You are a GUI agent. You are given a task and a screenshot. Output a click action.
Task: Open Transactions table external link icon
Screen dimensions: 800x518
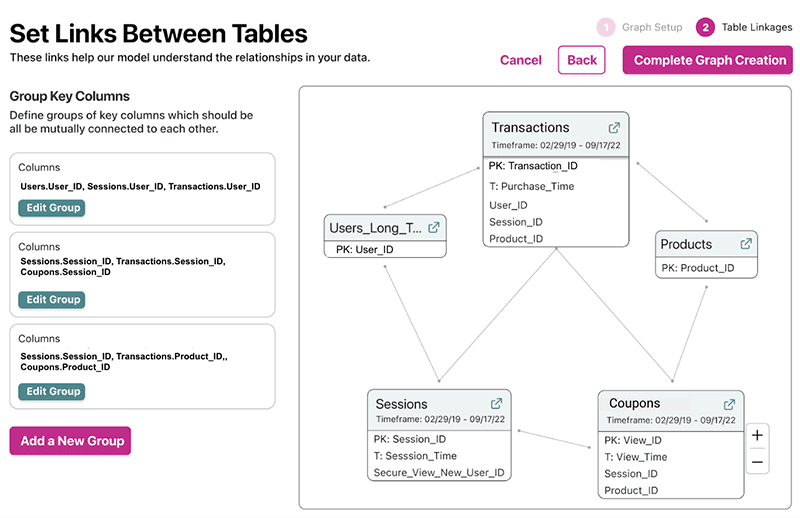coord(614,128)
